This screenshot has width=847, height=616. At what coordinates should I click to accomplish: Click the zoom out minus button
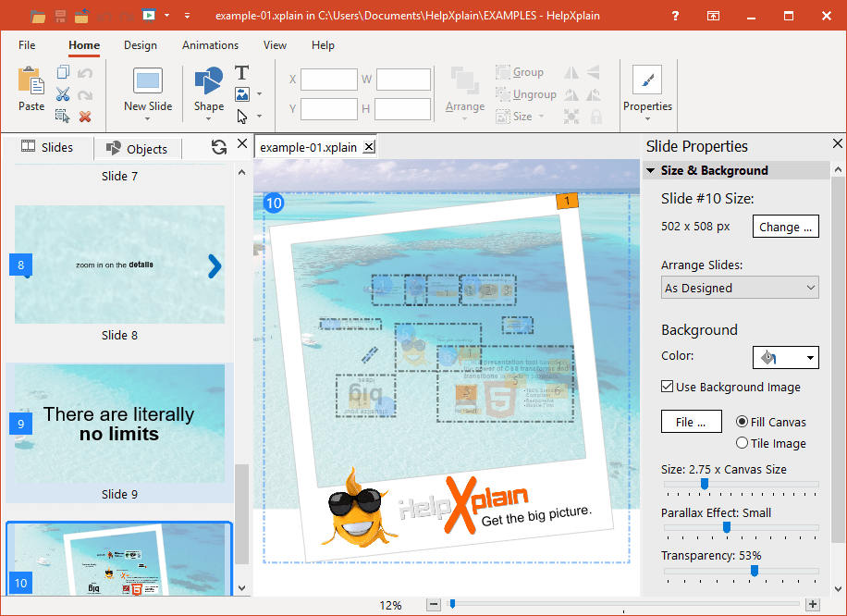click(434, 605)
